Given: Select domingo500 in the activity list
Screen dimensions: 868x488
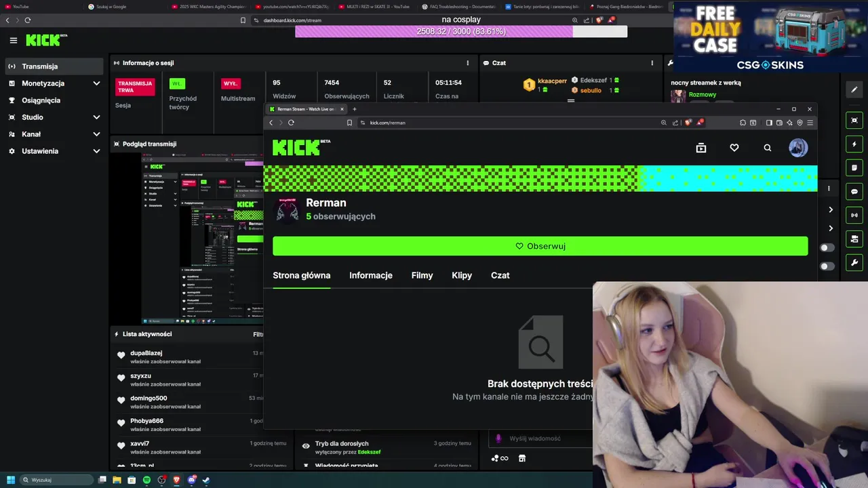Looking at the screenshot, I should tap(149, 399).
